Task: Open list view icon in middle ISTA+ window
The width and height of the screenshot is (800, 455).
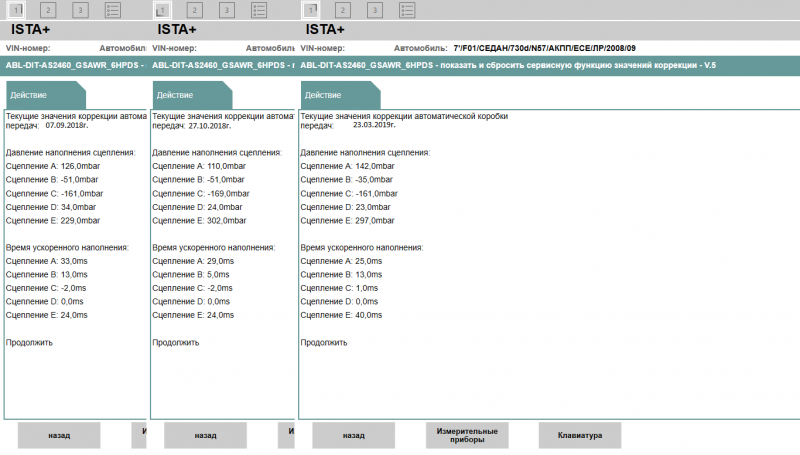Action: pyautogui.click(x=259, y=10)
